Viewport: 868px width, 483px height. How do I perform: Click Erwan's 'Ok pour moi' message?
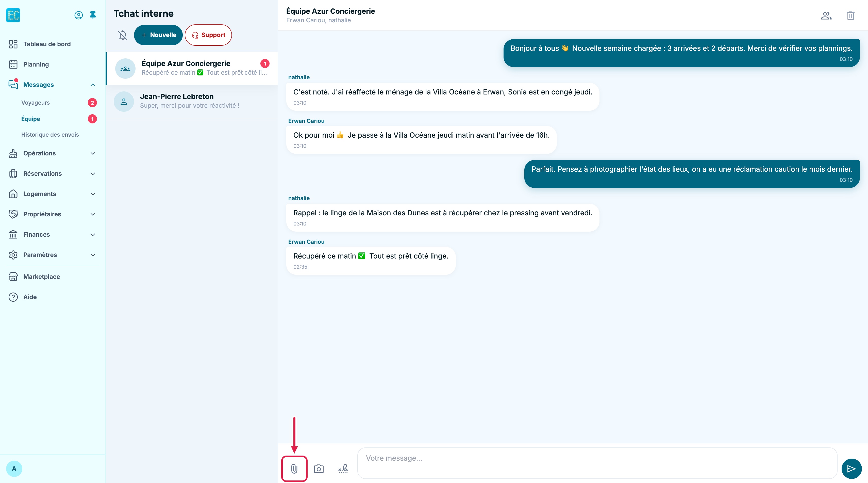(x=421, y=140)
